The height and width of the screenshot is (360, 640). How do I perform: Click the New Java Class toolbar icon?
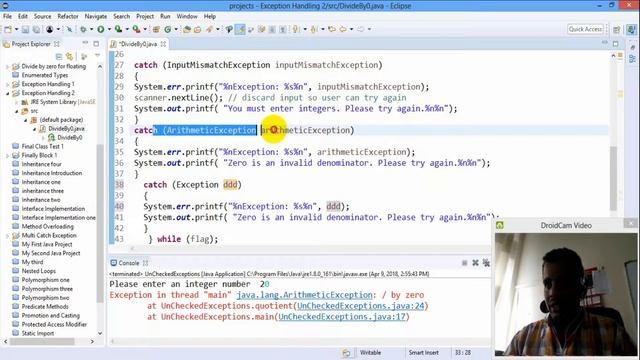pyautogui.click(x=168, y=29)
